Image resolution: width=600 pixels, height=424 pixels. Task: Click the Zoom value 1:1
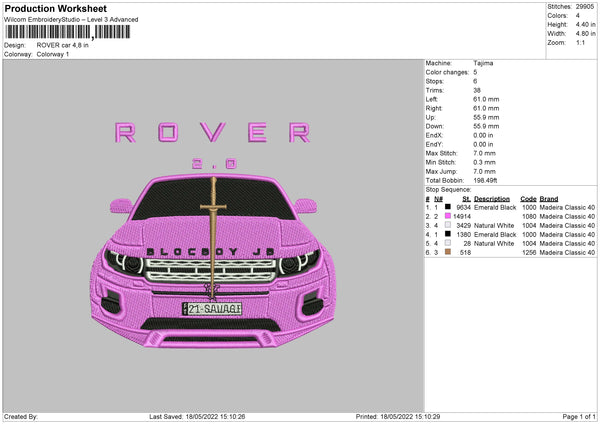point(580,42)
